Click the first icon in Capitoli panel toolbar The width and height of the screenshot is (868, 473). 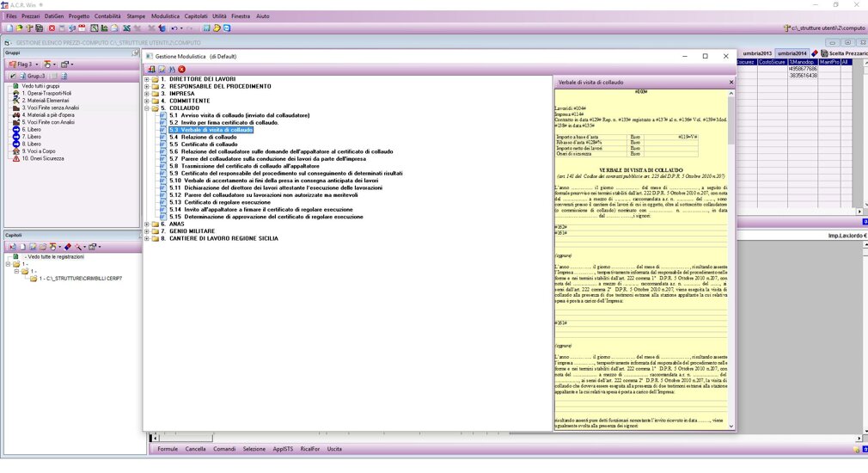point(11,247)
